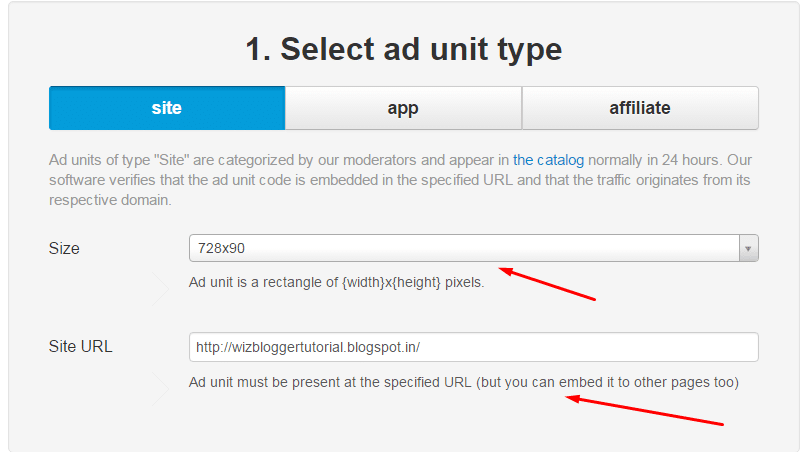Click the "{width}x{height}" placeholder in the hint
The height and width of the screenshot is (452, 809).
pyautogui.click(x=391, y=282)
